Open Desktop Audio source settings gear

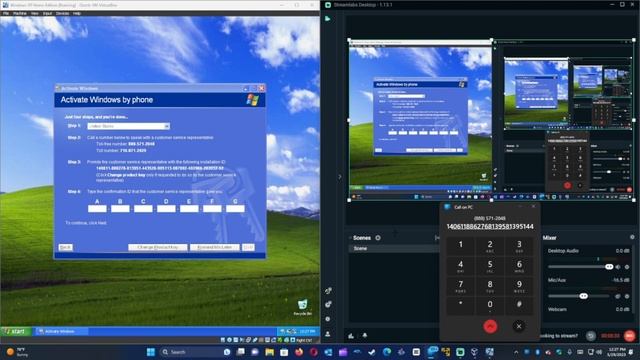point(627,267)
